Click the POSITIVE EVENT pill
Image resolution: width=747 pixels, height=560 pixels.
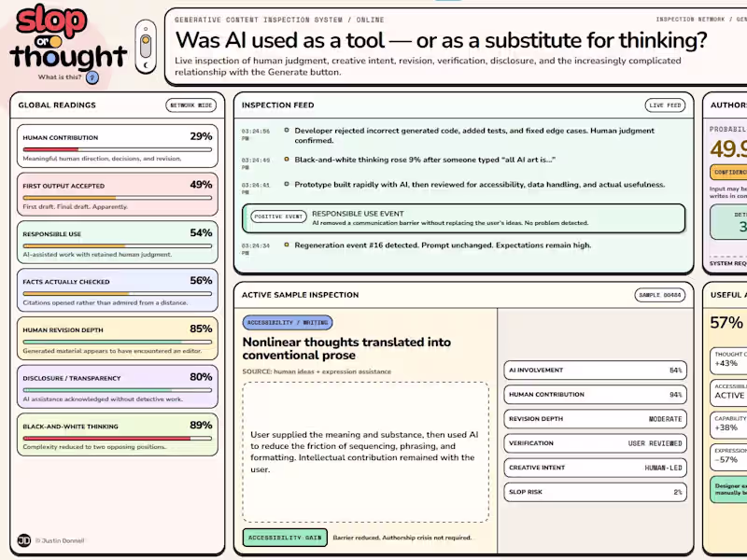[x=278, y=217]
